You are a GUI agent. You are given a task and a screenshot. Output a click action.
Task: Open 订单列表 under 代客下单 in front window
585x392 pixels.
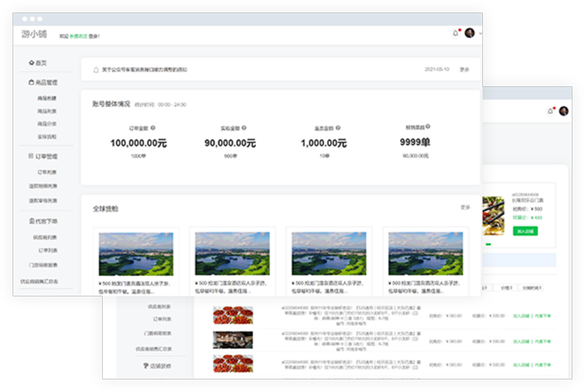(x=48, y=250)
